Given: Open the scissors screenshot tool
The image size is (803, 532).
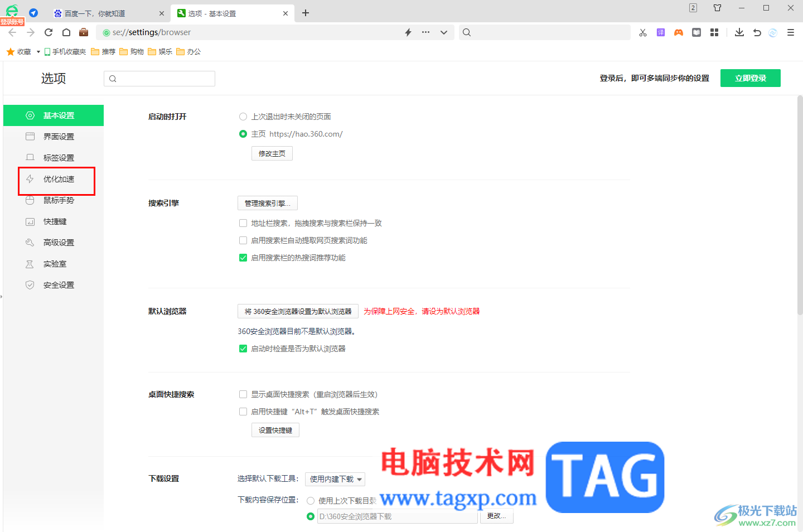Looking at the screenshot, I should click(x=643, y=32).
